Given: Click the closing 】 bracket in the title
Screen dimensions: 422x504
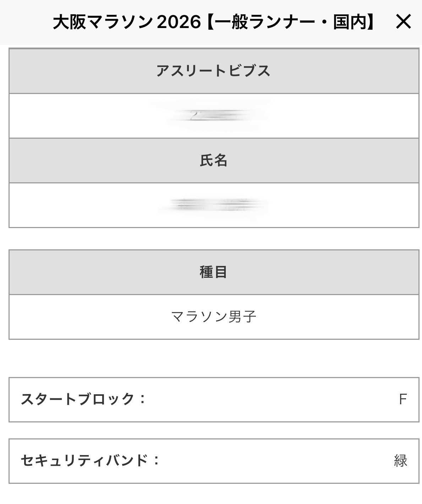Looking at the screenshot, I should (x=371, y=22).
